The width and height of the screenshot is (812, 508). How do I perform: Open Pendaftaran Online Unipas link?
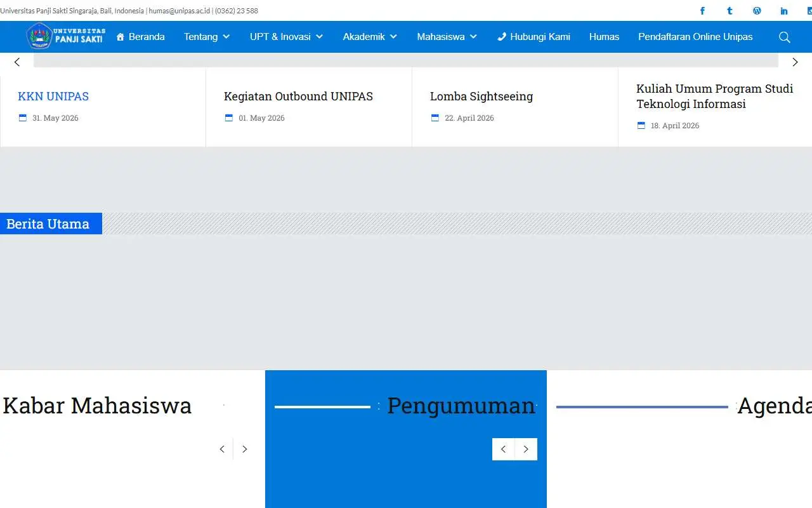695,37
